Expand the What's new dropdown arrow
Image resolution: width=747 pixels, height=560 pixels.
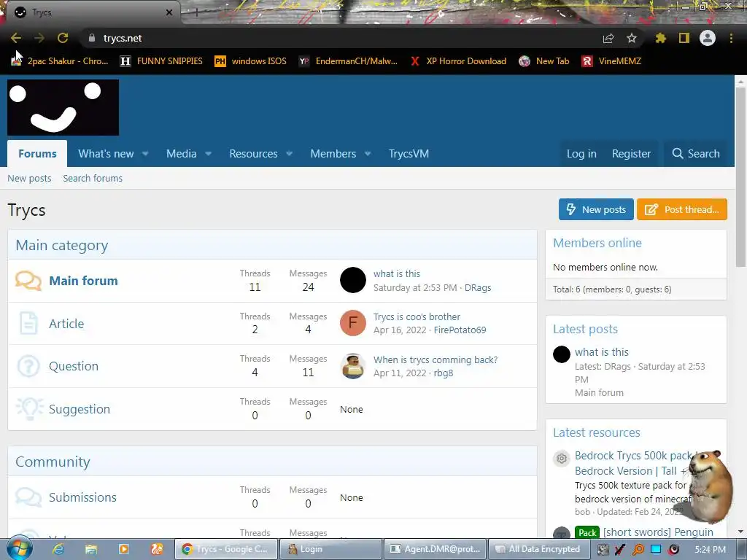click(x=145, y=154)
